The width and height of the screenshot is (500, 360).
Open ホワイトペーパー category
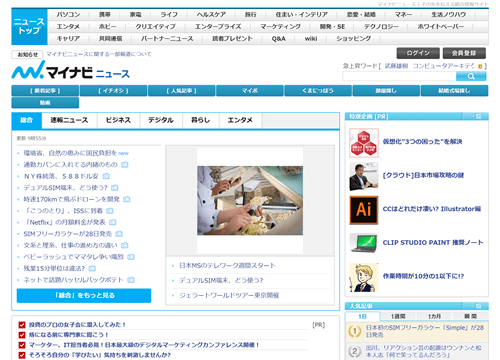point(441,27)
